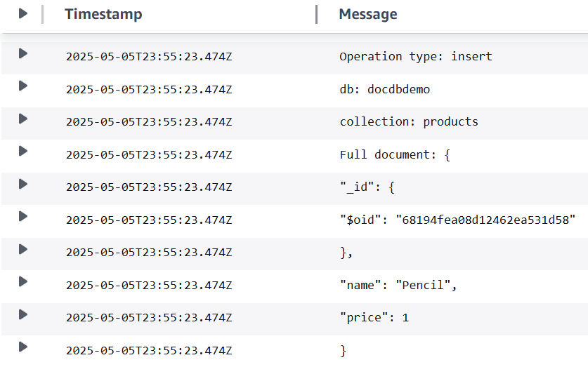Viewport: 588px width, 367px height.
Task: Expand the final '}' log row
Action: (23, 347)
